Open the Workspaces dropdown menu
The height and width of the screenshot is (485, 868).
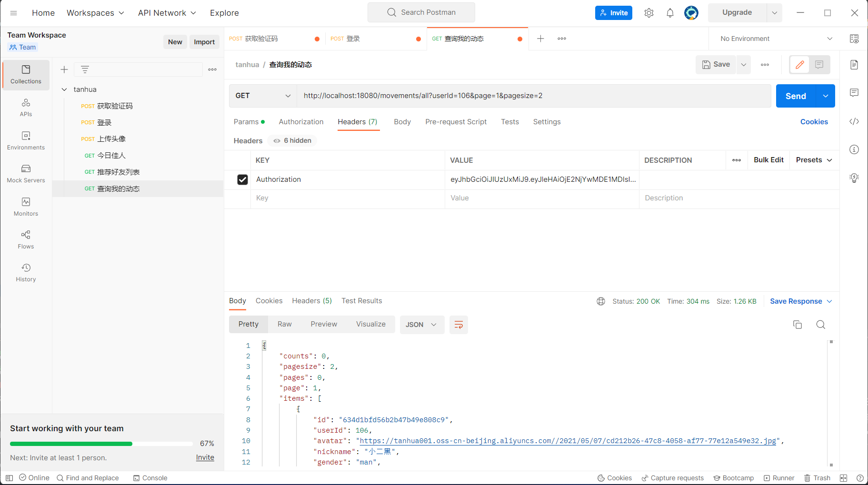coord(95,13)
